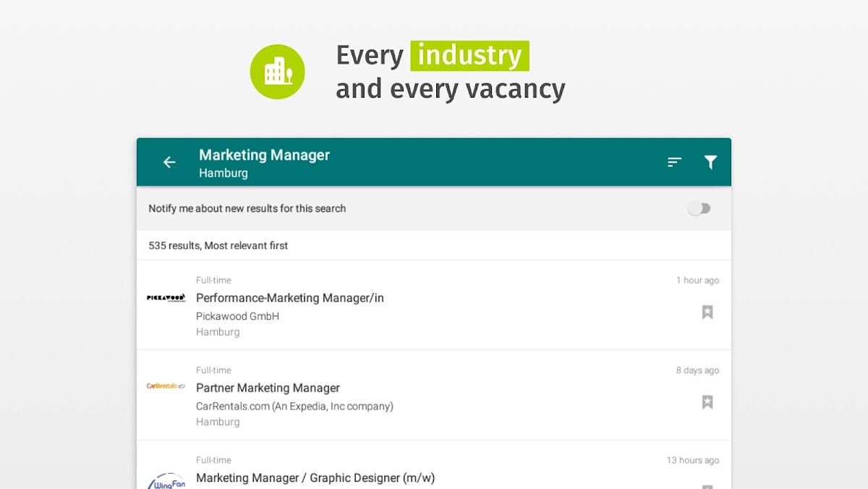Click '535 results, Most relevant first' text
Viewport: 868px width, 489px height.
pos(218,246)
